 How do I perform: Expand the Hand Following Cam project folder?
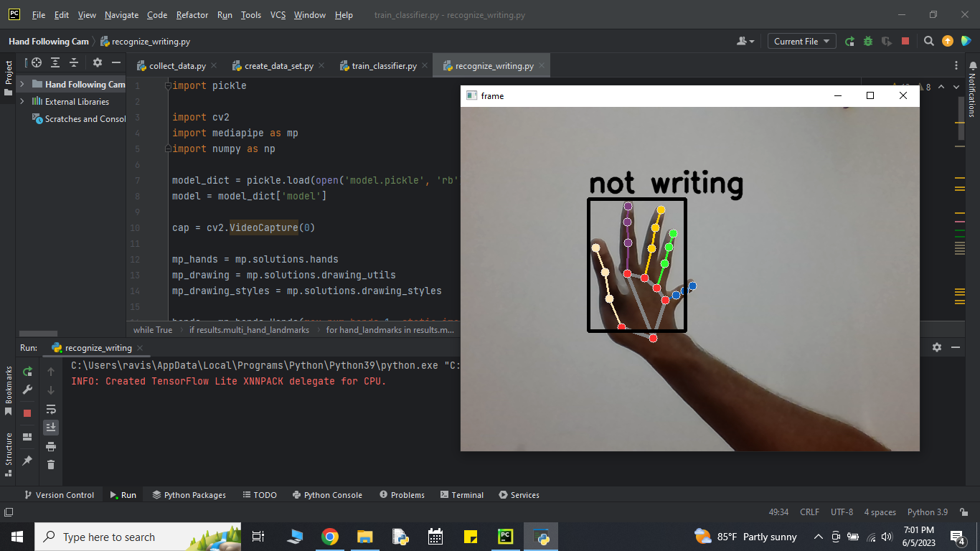[22, 84]
